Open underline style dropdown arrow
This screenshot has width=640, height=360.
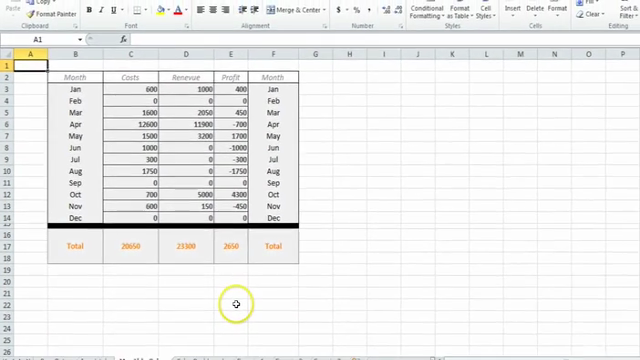click(122, 10)
